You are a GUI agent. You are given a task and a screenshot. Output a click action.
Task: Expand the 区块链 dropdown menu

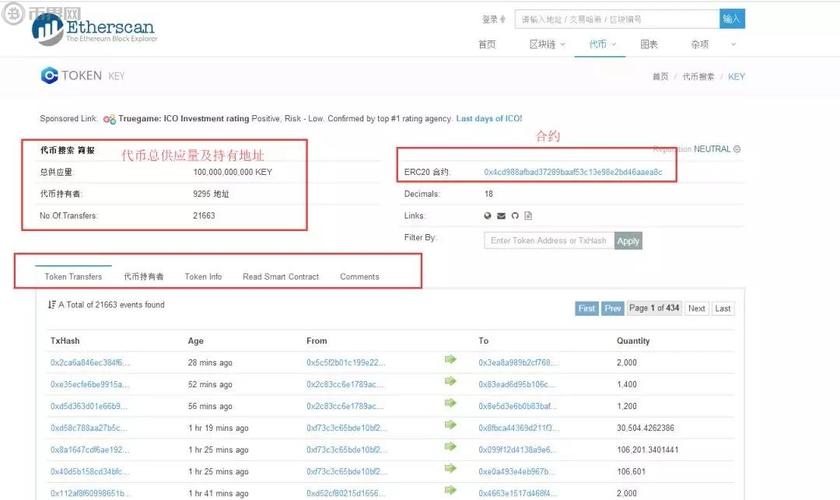coord(547,44)
